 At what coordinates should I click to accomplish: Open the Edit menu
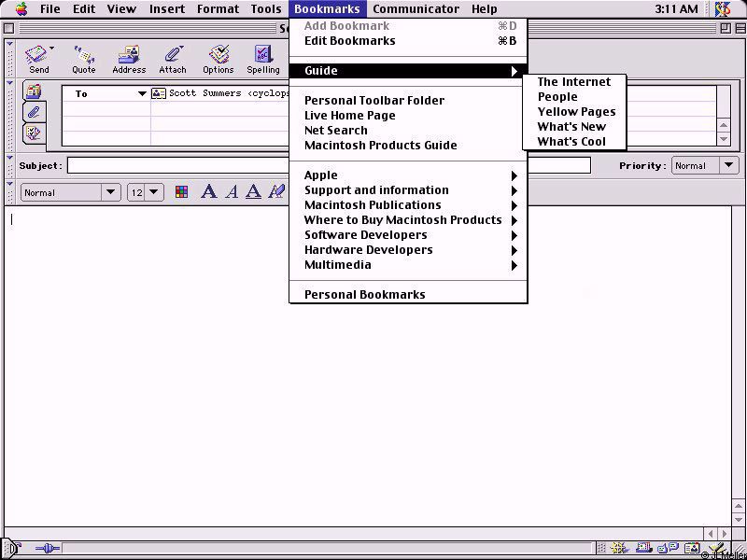[x=84, y=9]
